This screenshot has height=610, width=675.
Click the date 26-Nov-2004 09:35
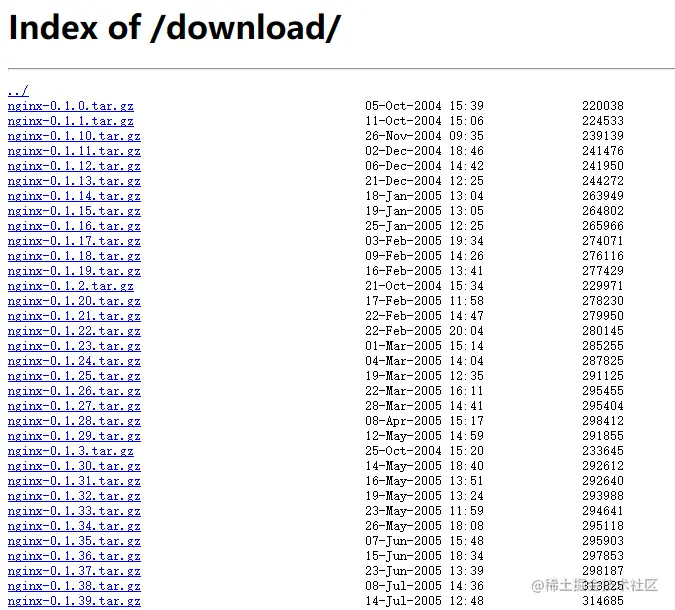424,136
